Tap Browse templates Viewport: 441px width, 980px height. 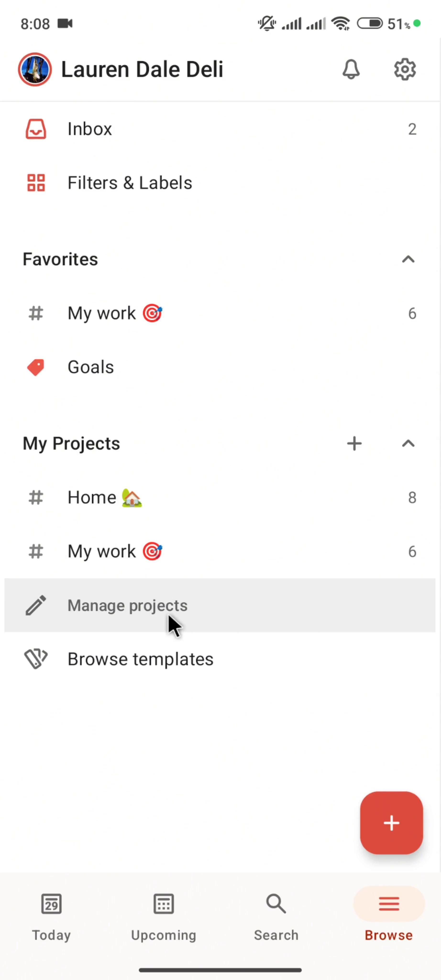(140, 659)
